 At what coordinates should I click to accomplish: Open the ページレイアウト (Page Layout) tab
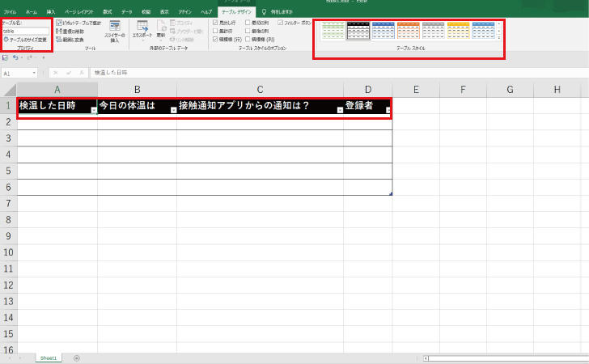[79, 12]
